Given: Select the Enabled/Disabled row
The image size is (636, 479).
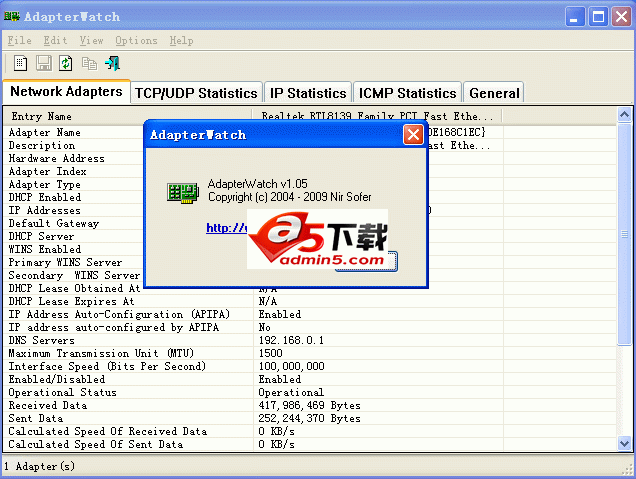Looking at the screenshot, I should tap(310, 379).
